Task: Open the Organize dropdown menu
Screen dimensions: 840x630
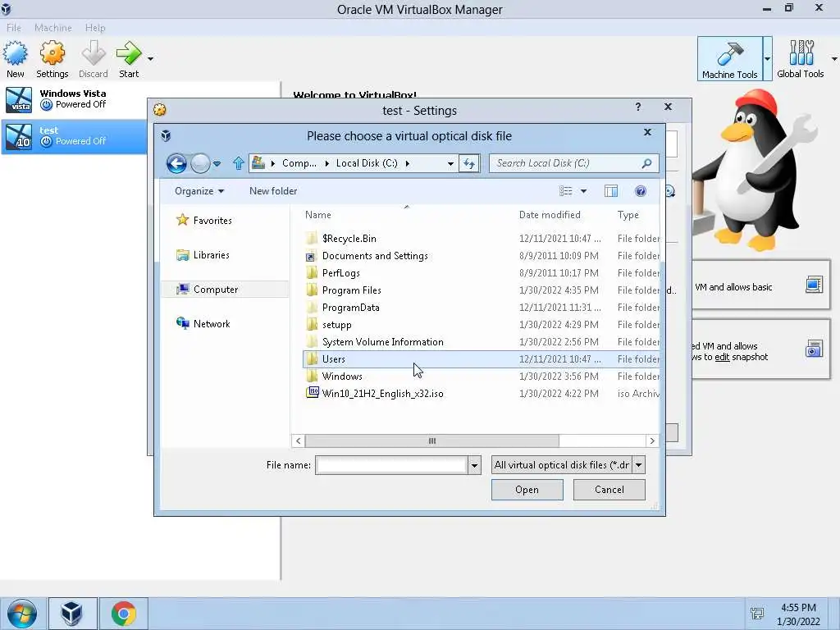Action: tap(199, 191)
